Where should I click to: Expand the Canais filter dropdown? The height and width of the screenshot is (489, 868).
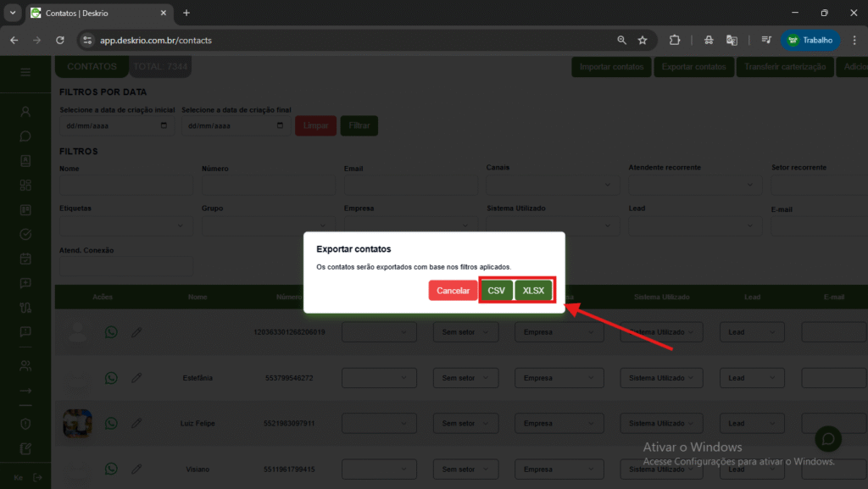click(553, 185)
